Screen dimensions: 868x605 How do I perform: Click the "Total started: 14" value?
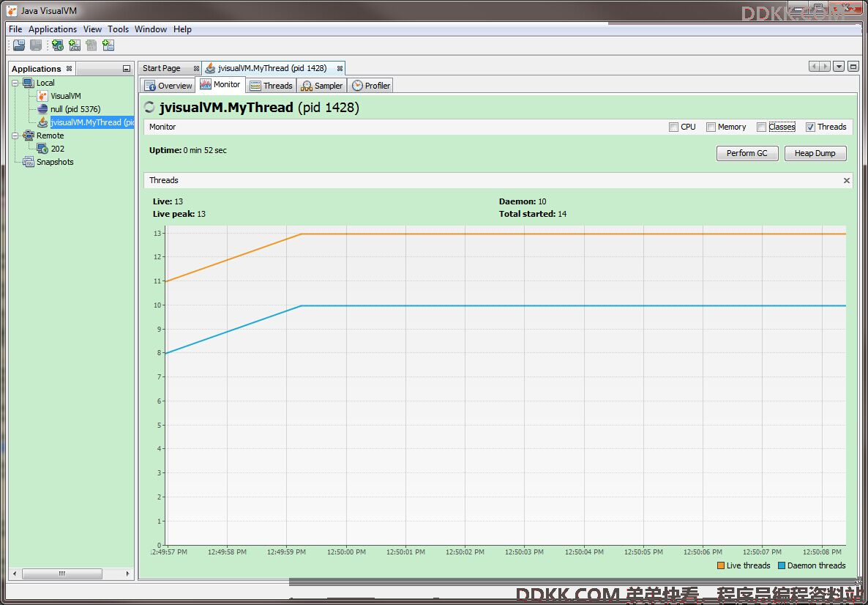tap(533, 215)
